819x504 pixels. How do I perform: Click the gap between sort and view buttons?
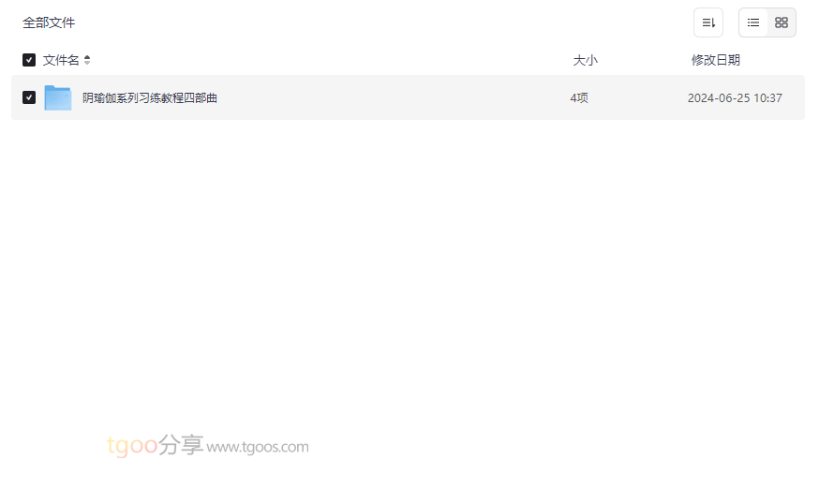pos(731,22)
